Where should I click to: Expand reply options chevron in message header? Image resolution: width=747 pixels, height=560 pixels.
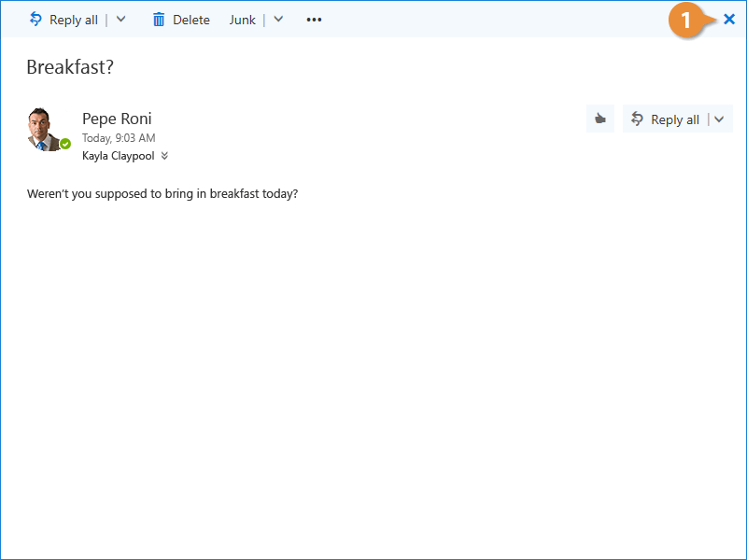(x=719, y=119)
